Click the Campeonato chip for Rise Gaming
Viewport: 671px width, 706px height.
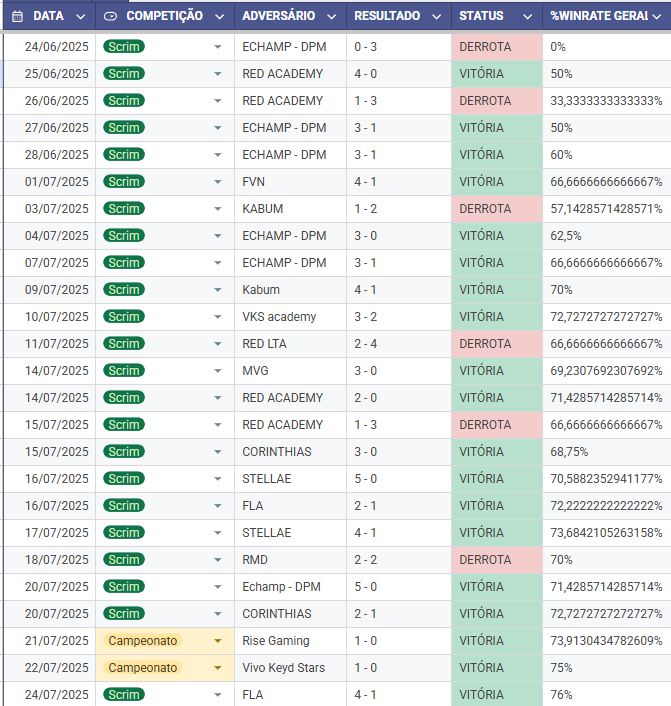point(143,641)
